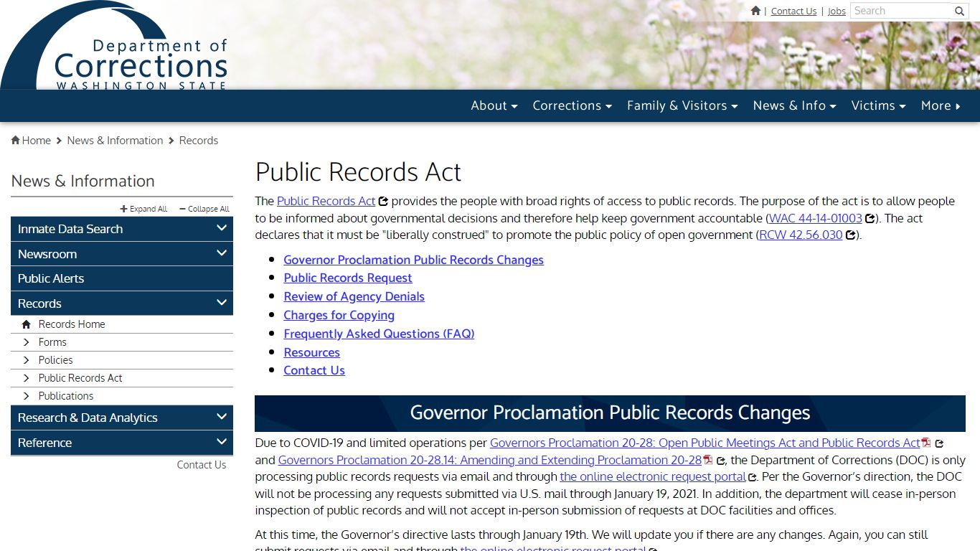Click the home icon in top utility bar
The image size is (980, 551).
click(x=755, y=11)
